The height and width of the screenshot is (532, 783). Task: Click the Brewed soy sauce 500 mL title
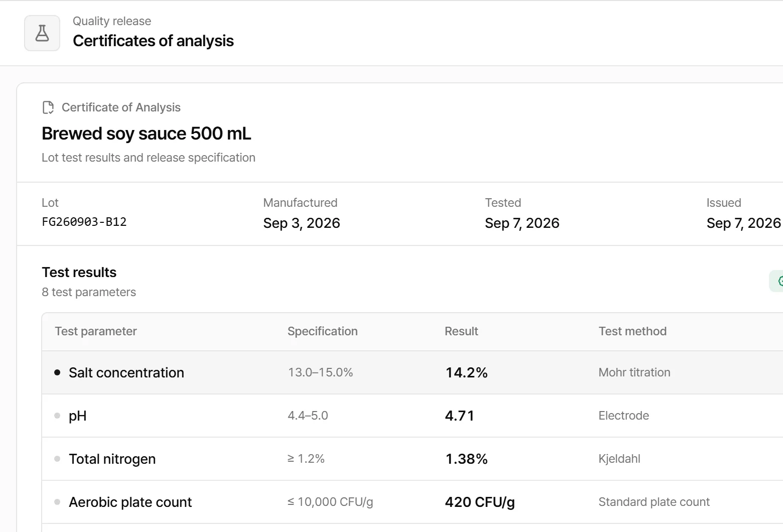pyautogui.click(x=146, y=134)
